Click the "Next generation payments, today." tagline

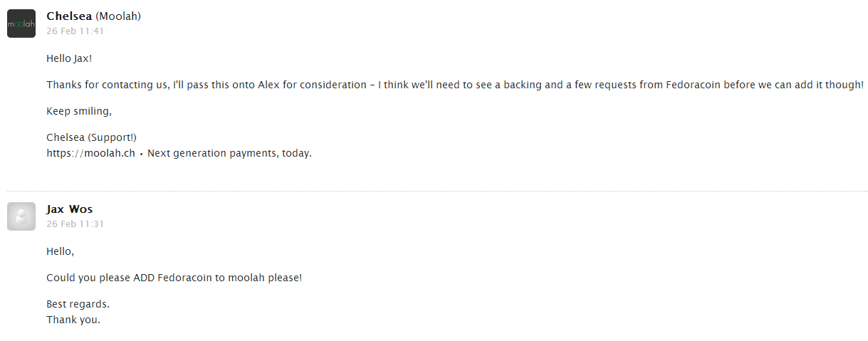click(x=229, y=153)
